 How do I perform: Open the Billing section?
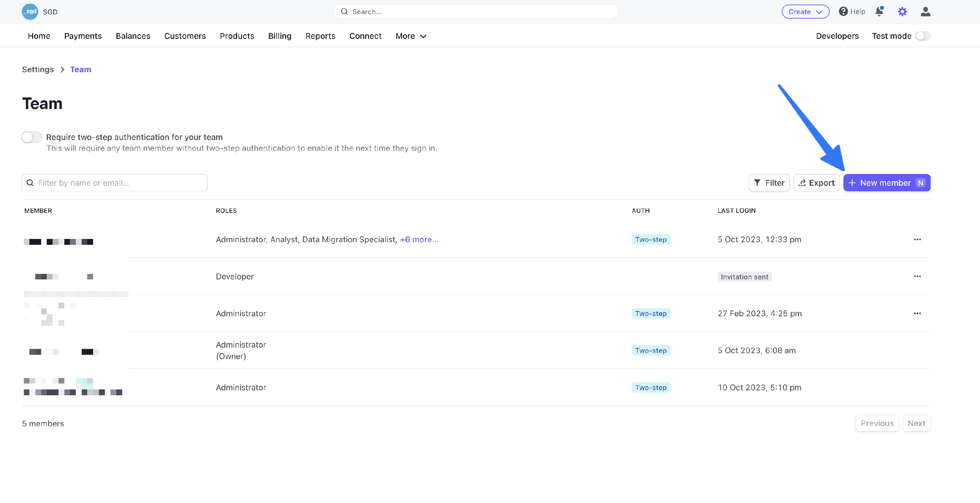click(280, 36)
